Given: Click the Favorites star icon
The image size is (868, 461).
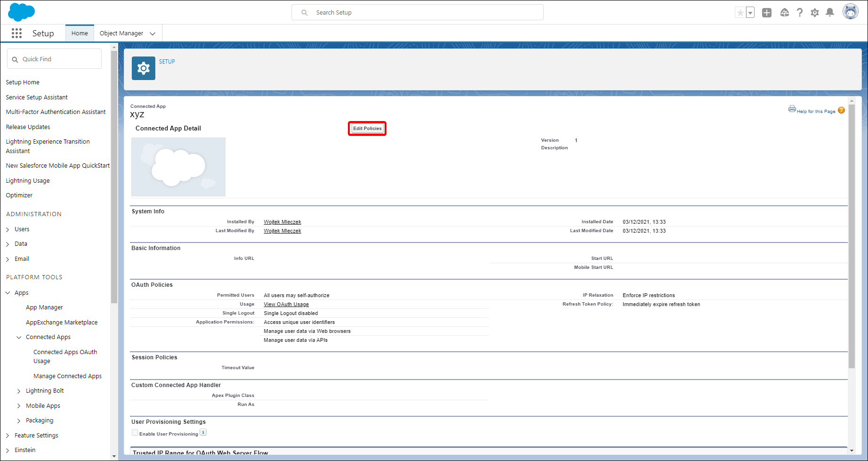Looking at the screenshot, I should click(x=740, y=13).
